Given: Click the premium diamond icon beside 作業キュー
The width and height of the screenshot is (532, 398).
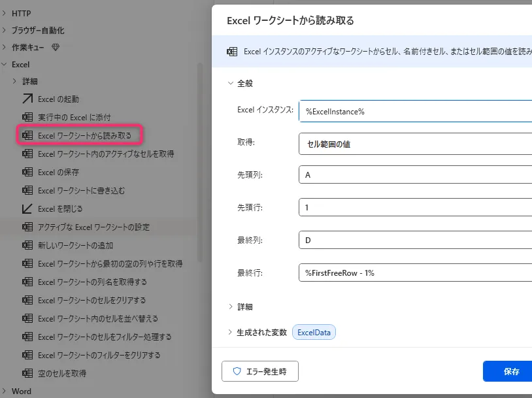Looking at the screenshot, I should click(56, 48).
